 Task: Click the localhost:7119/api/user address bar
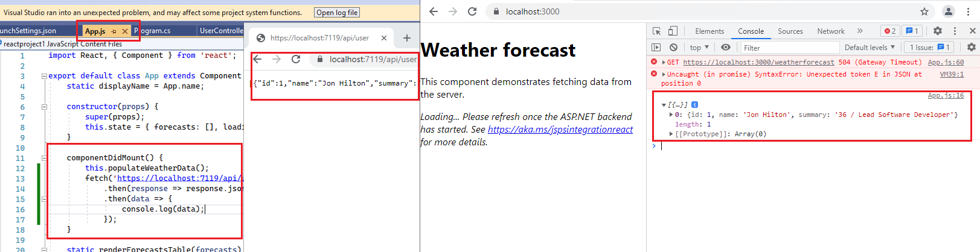[365, 59]
